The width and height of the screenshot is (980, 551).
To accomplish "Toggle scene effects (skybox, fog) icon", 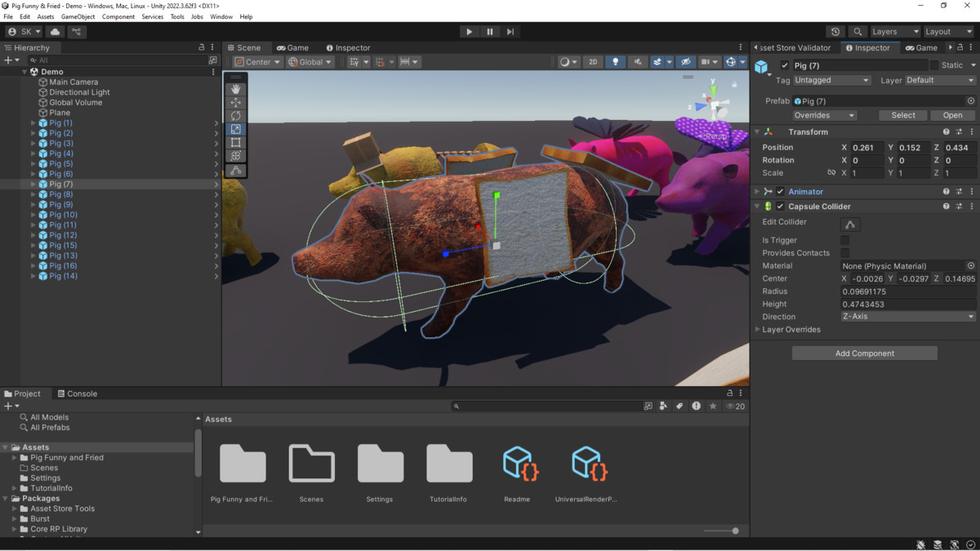I will pos(658,62).
